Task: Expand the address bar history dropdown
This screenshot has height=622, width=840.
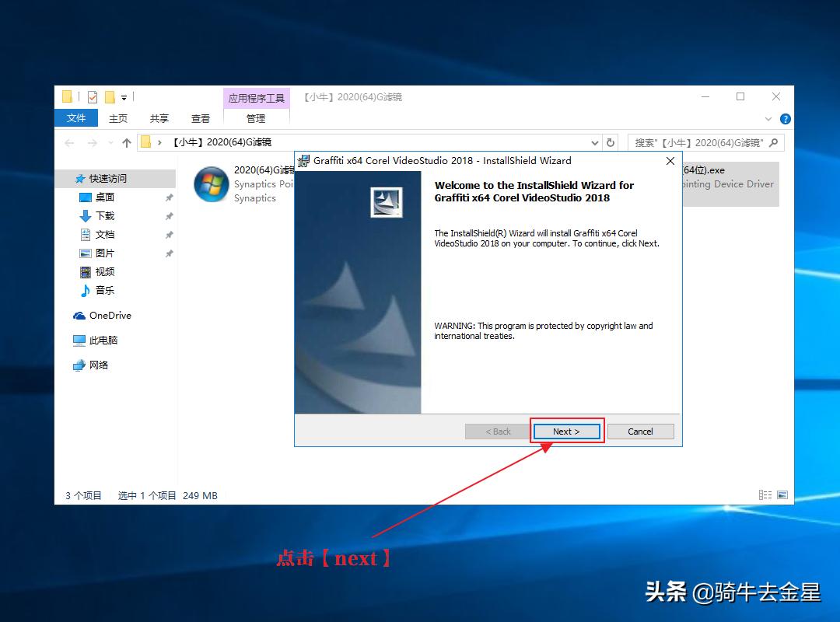Action: click(595, 142)
